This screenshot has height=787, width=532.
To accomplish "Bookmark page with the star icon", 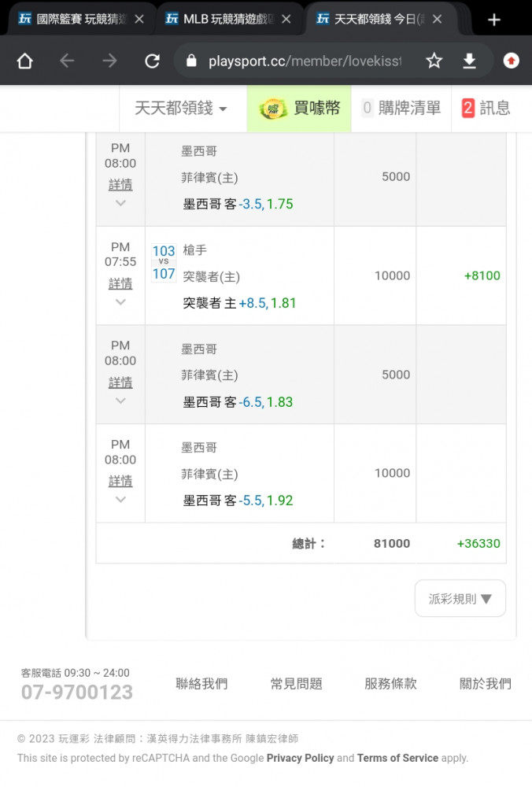I will click(434, 61).
